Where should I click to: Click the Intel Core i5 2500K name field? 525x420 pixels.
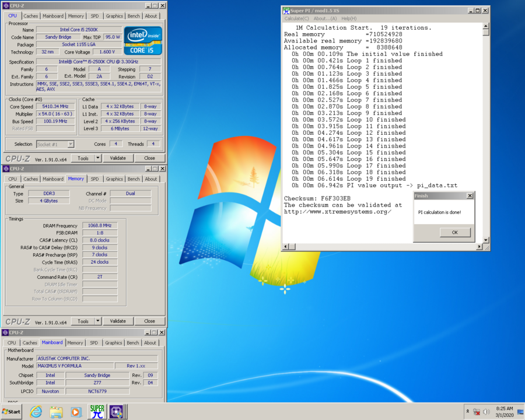[79, 30]
